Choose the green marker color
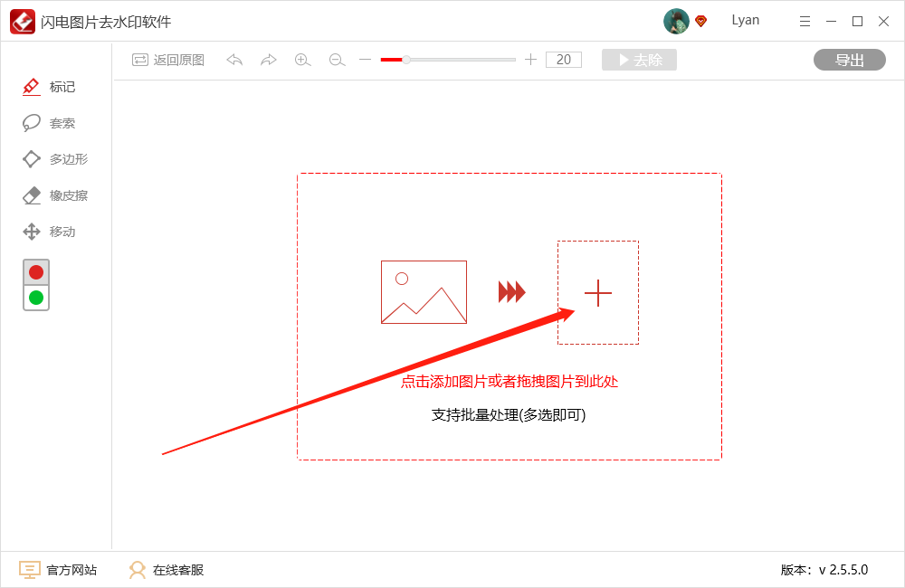 [x=36, y=298]
